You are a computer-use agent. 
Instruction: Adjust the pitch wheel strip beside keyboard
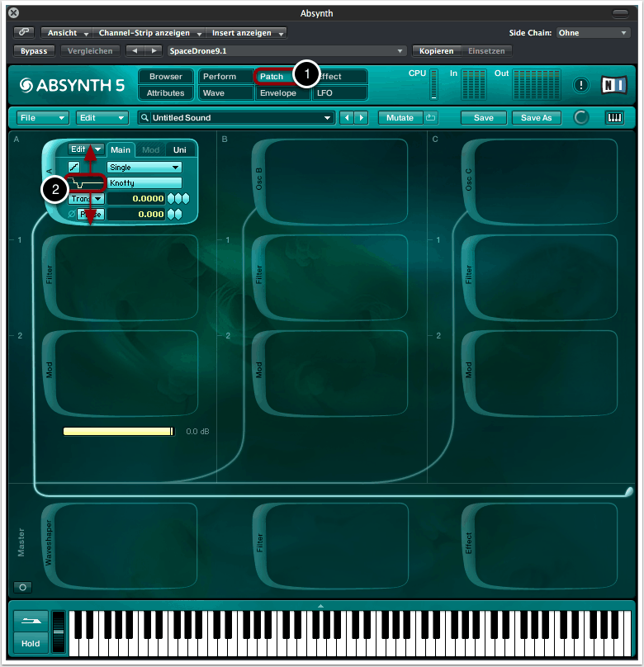point(59,632)
